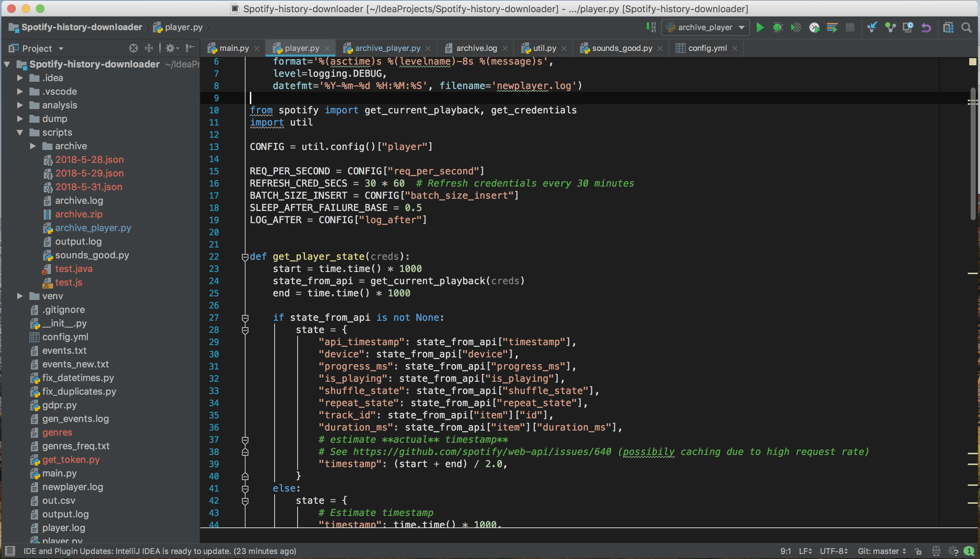Toggle tool window bars in status corner
Viewport: 980px width, 559px height.
click(x=10, y=551)
